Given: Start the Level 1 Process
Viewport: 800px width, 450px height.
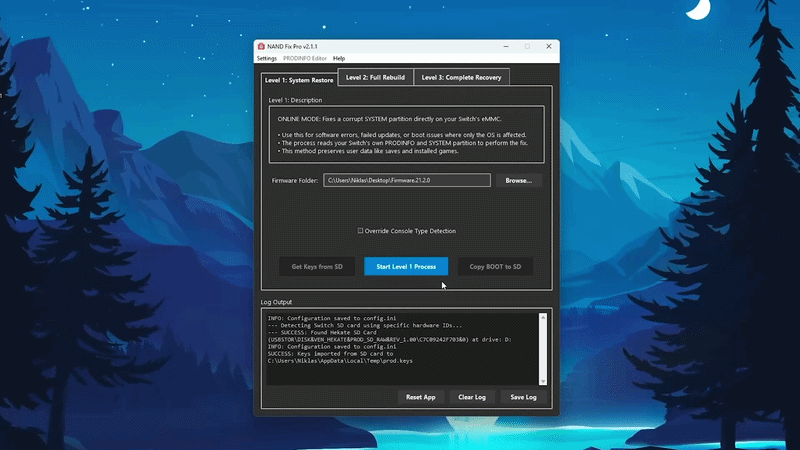Looking at the screenshot, I should coord(406,266).
